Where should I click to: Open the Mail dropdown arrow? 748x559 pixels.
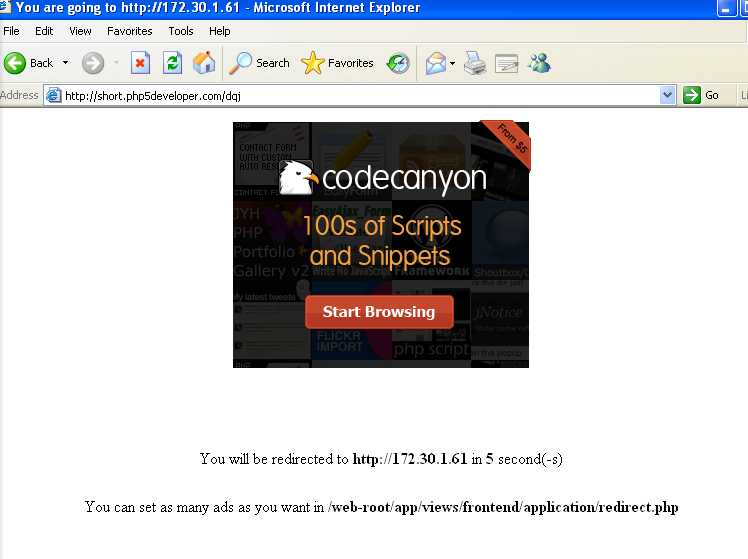(452, 62)
